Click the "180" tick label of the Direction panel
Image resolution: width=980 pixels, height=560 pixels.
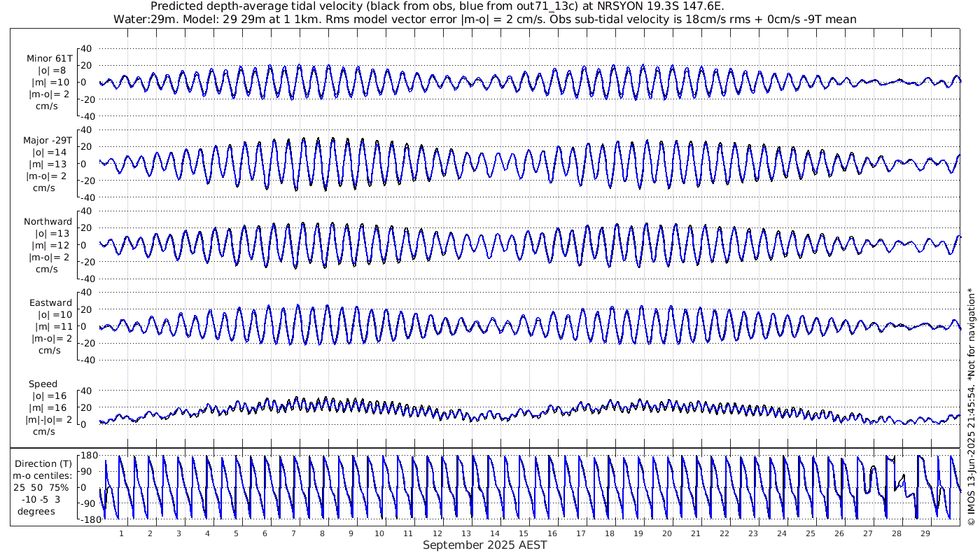click(87, 456)
